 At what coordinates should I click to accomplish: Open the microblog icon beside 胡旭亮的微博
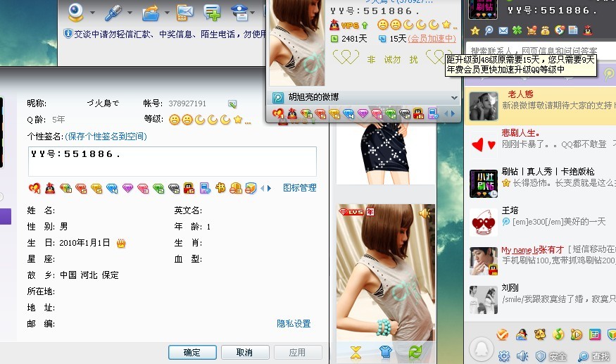click(x=278, y=97)
